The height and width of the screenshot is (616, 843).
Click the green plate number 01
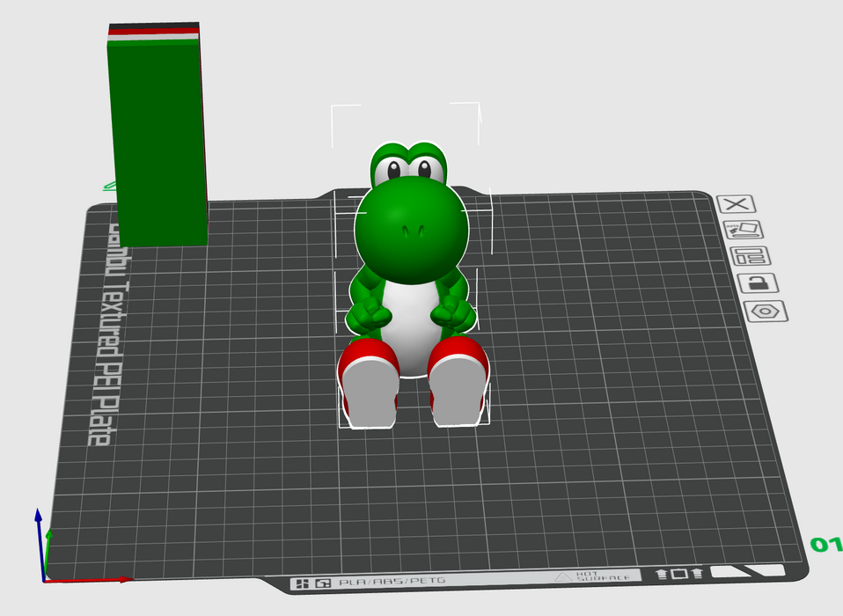(x=825, y=545)
